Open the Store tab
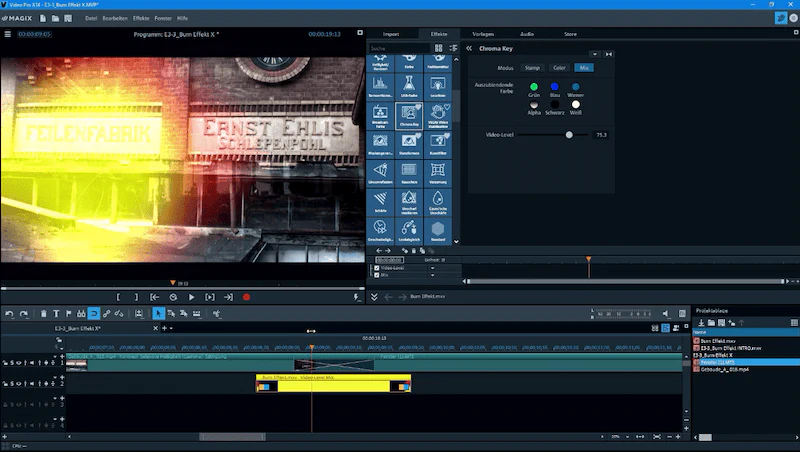Viewport: 800px width, 452px height. pos(570,34)
